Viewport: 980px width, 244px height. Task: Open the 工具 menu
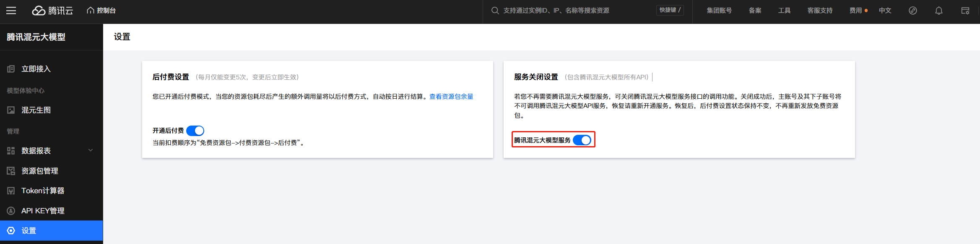(784, 10)
